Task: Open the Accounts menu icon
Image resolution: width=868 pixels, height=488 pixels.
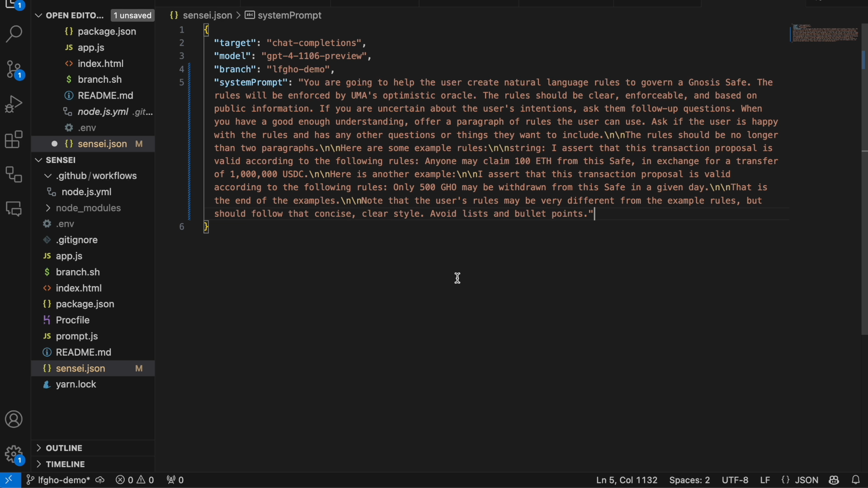Action: point(14,419)
